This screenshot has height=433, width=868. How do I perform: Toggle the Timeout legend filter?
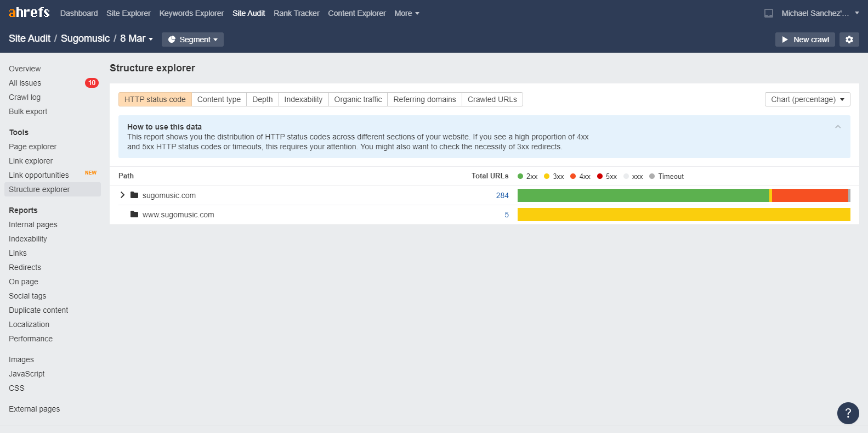click(666, 176)
